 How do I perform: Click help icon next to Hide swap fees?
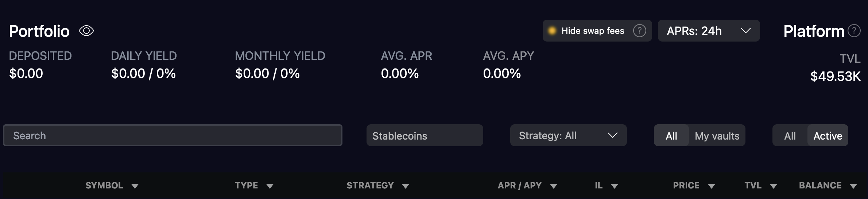pyautogui.click(x=639, y=31)
